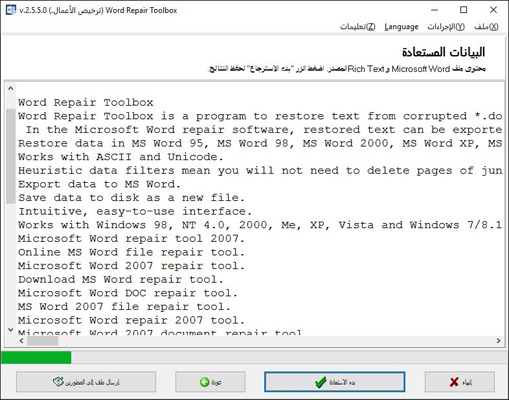The height and width of the screenshot is (400, 509).
Task: Click the green progress bar
Action: (36, 357)
